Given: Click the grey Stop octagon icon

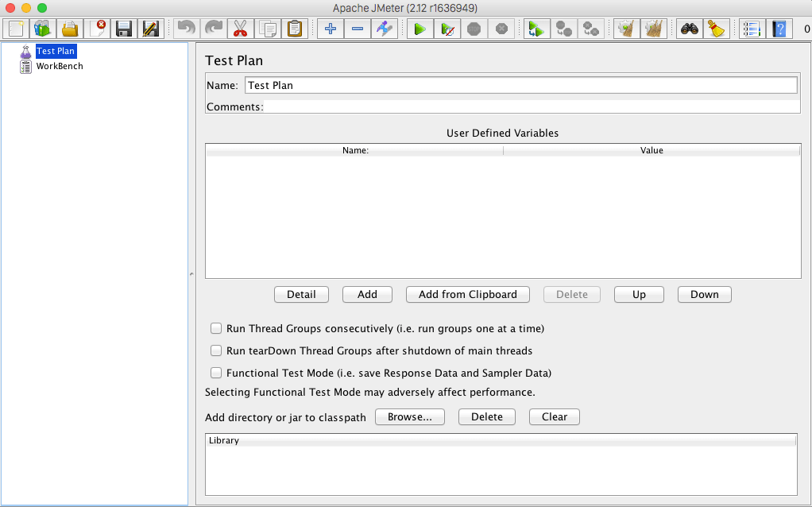Looking at the screenshot, I should click(x=474, y=29).
